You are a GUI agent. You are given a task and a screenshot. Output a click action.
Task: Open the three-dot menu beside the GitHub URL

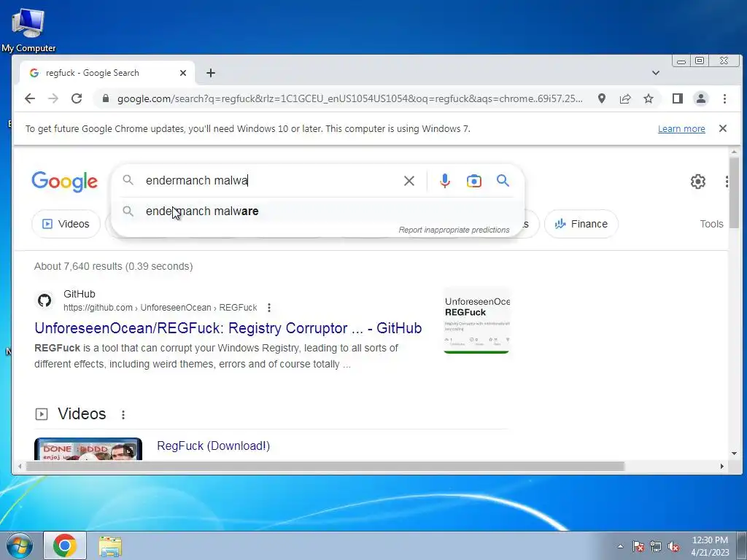pos(269,308)
